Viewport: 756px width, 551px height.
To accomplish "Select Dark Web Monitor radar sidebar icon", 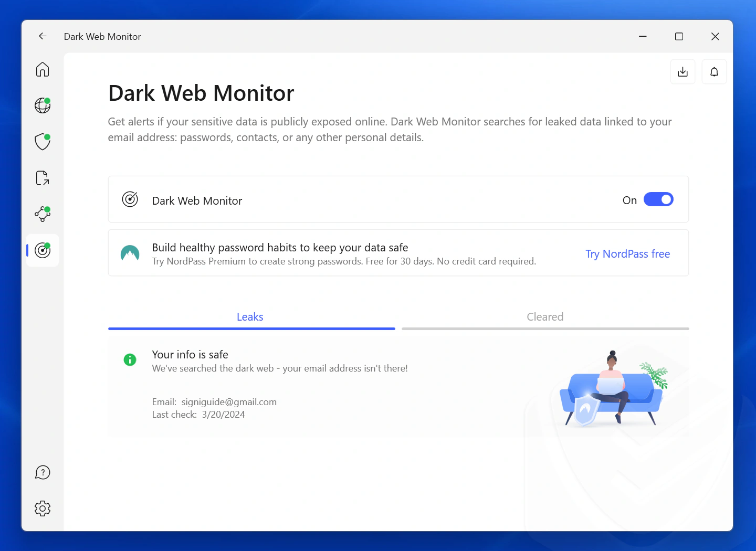I will click(43, 250).
